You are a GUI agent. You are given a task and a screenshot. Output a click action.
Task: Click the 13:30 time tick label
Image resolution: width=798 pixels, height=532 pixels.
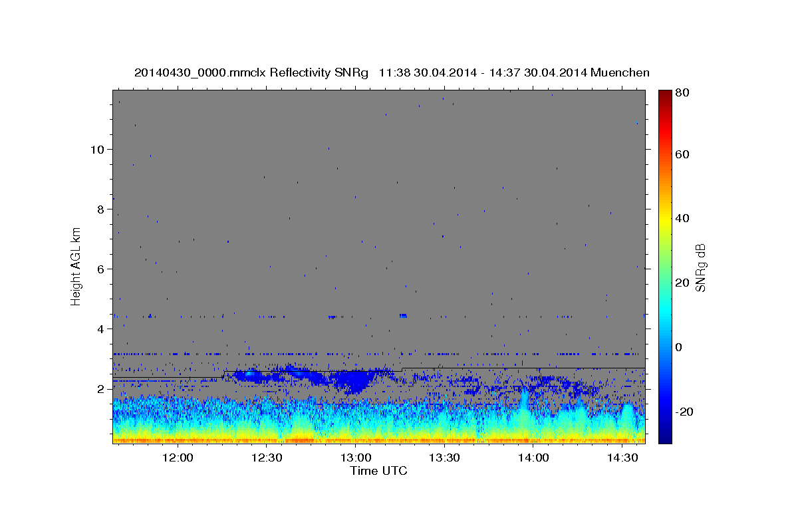444,458
